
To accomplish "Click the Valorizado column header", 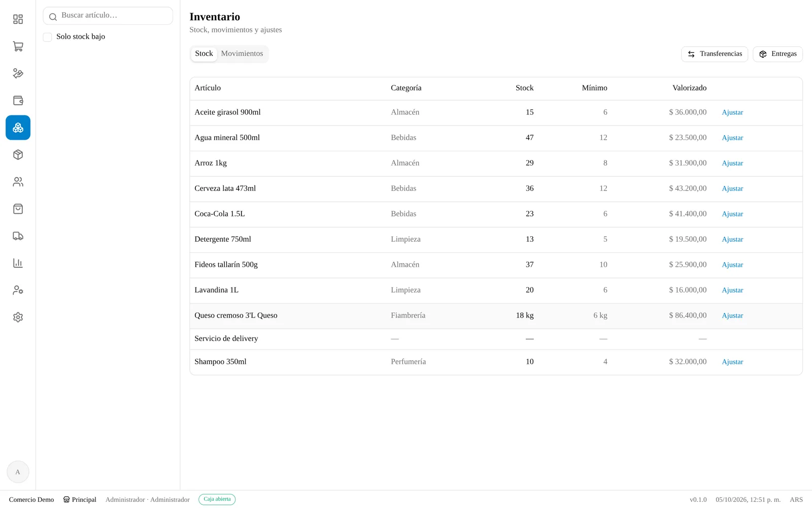I will [x=689, y=88].
